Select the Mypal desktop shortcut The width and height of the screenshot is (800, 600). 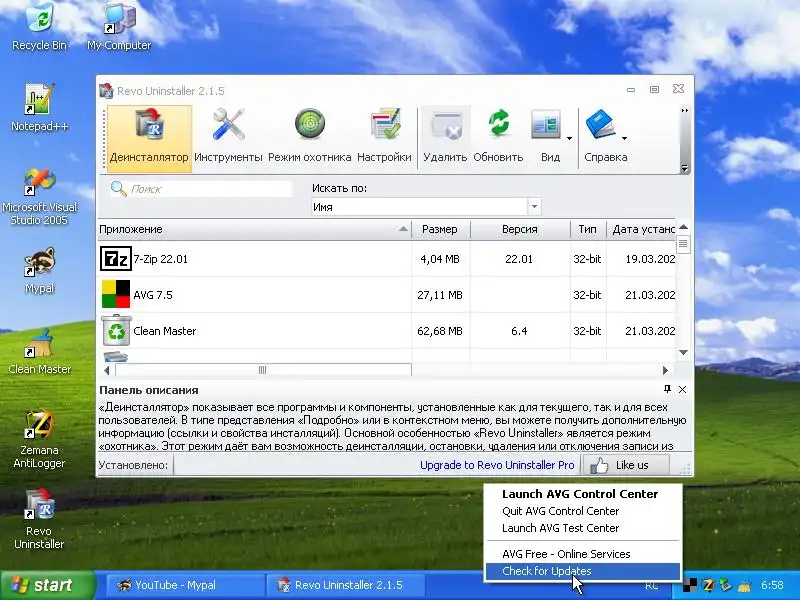pos(39,270)
